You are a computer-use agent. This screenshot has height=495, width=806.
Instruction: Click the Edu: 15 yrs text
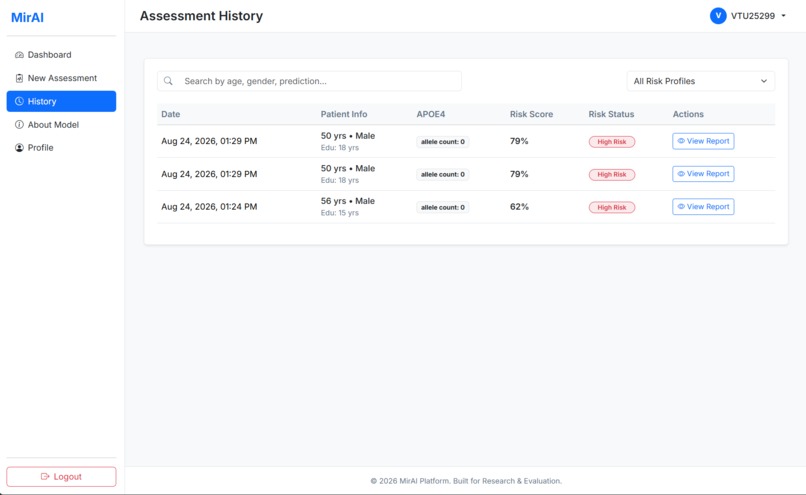coord(340,213)
